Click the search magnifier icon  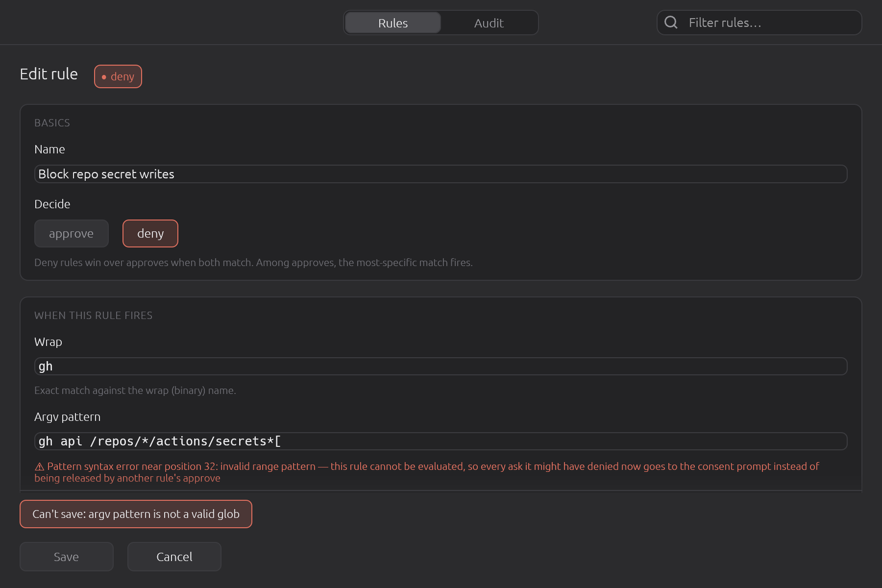(671, 23)
